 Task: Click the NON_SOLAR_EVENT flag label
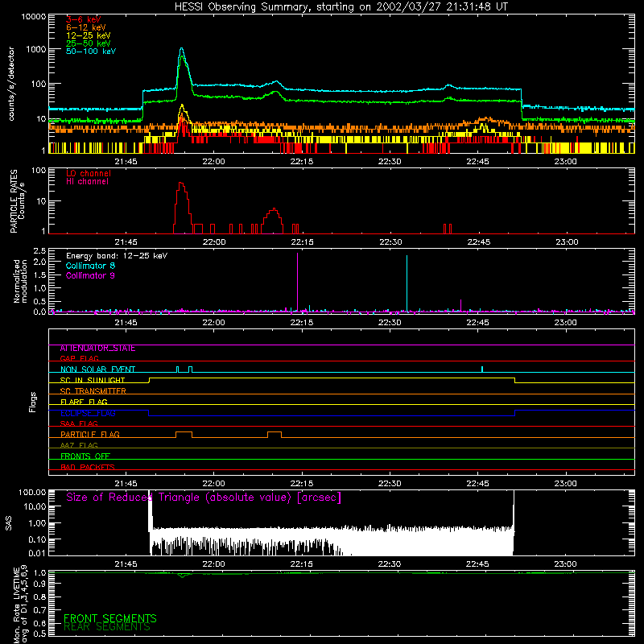point(97,369)
